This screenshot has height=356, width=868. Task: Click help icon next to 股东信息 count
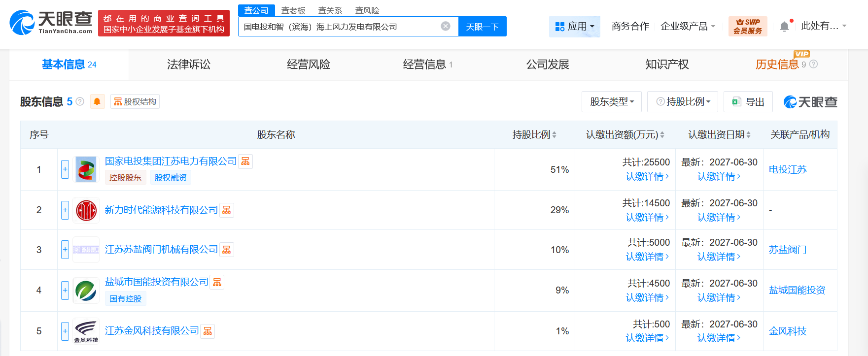80,101
